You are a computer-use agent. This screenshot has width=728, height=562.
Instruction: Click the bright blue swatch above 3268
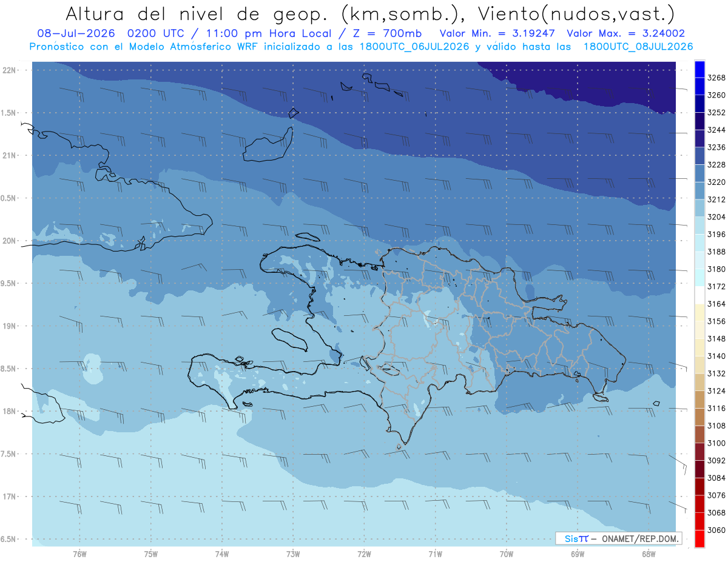click(x=699, y=69)
